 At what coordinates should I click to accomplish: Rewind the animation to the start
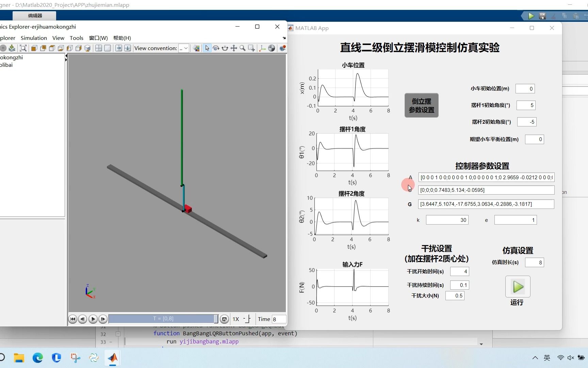click(x=72, y=319)
